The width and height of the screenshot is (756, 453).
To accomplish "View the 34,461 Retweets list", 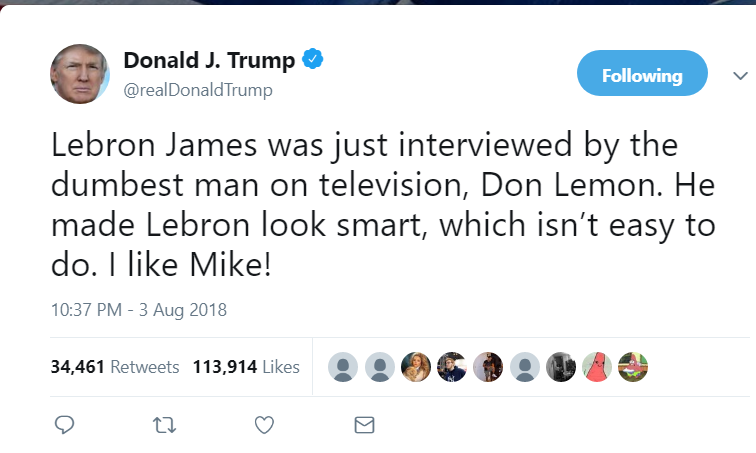I will (x=115, y=367).
